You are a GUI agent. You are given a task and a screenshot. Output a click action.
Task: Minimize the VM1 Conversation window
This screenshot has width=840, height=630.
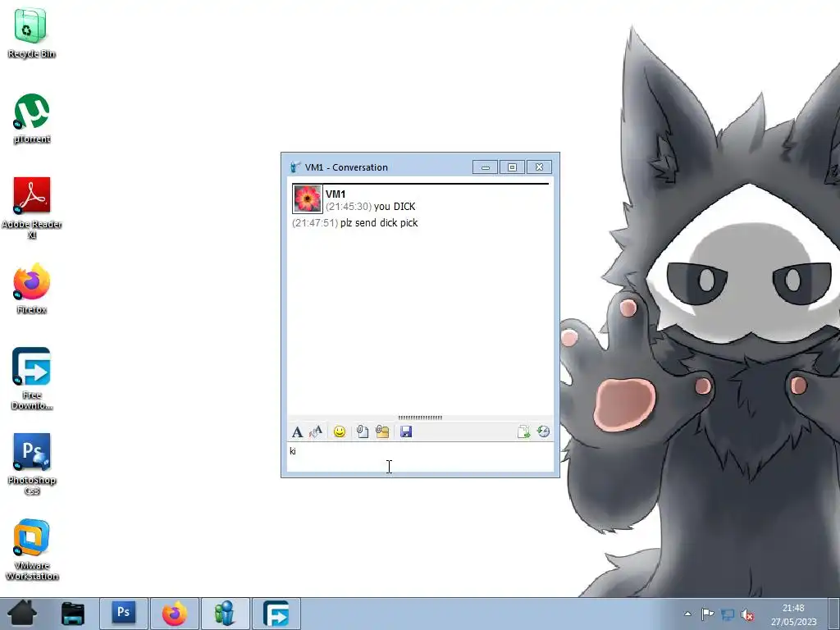(x=486, y=167)
